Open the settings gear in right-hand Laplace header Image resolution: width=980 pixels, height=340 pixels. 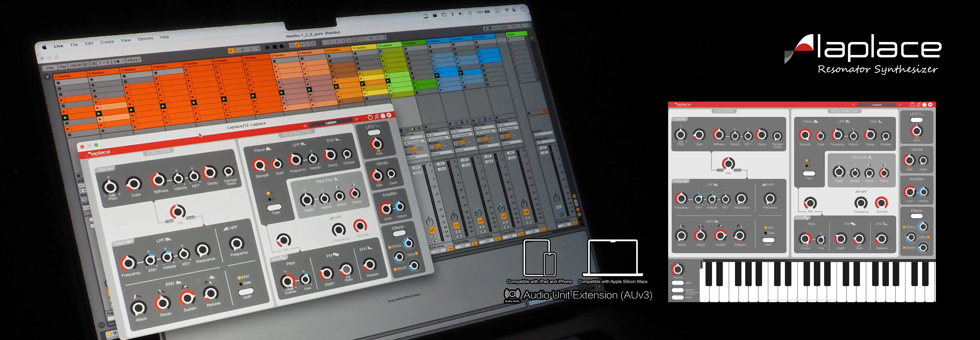930,105
